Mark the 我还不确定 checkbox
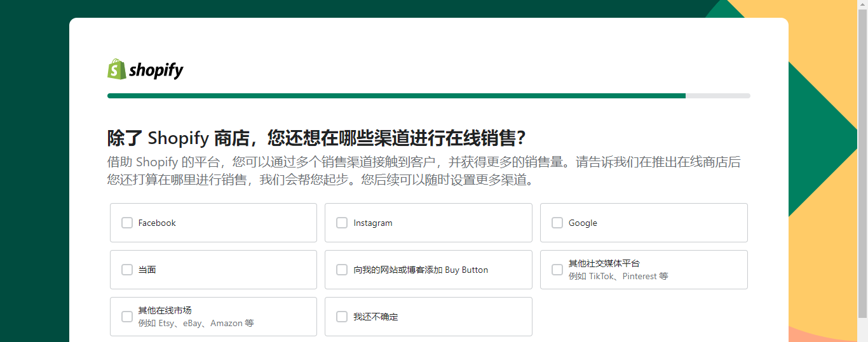 pos(342,317)
